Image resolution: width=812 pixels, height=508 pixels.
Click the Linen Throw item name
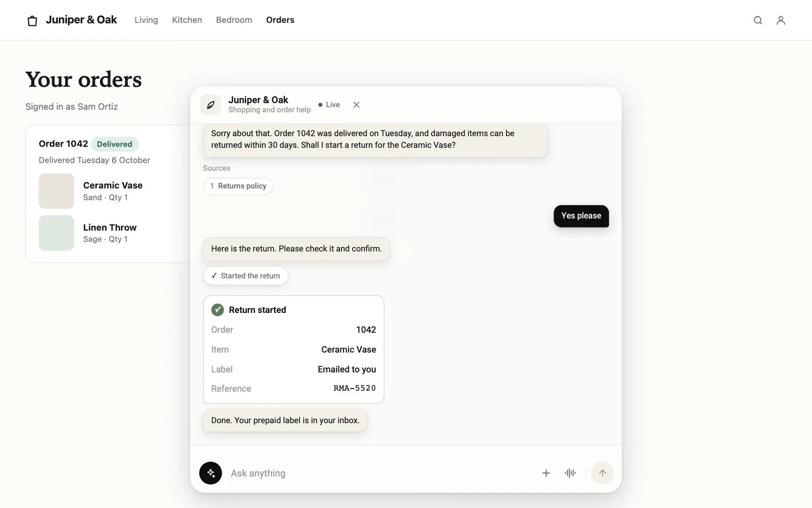click(110, 228)
